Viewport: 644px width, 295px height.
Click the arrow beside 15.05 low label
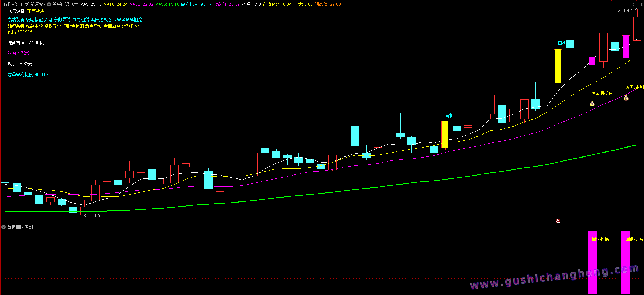pos(86,215)
